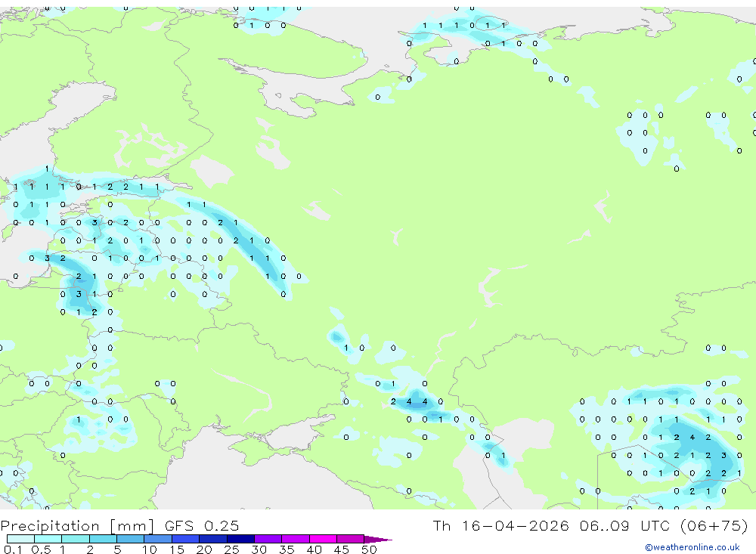Pick the 20–25 mm legend swatch
Viewport: 756px width, 554px height.
(213, 539)
